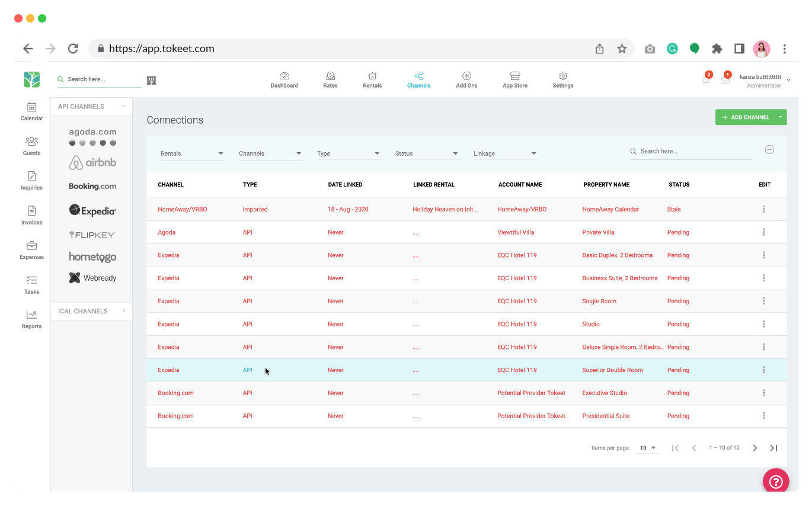
Task: Open Reports from the sidebar
Action: click(x=31, y=319)
